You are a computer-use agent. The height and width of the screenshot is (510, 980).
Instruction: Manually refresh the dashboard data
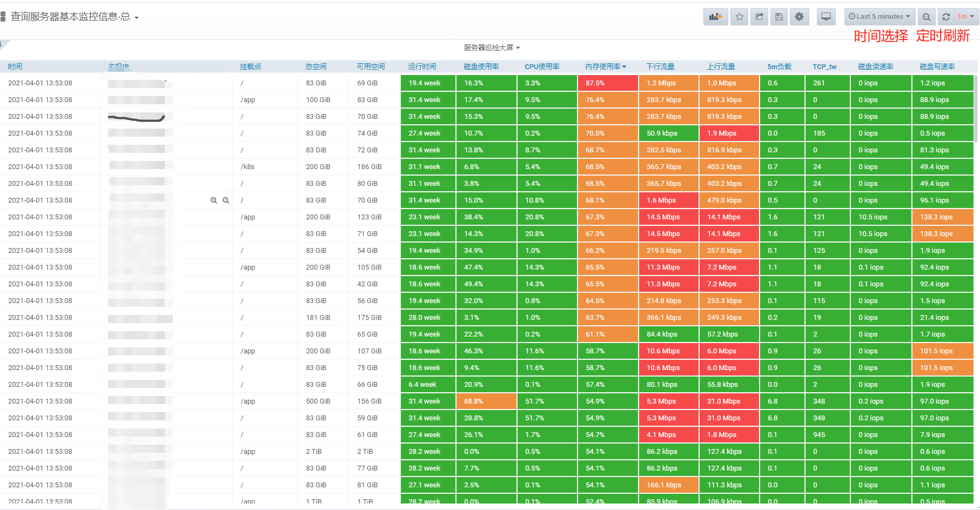point(945,17)
